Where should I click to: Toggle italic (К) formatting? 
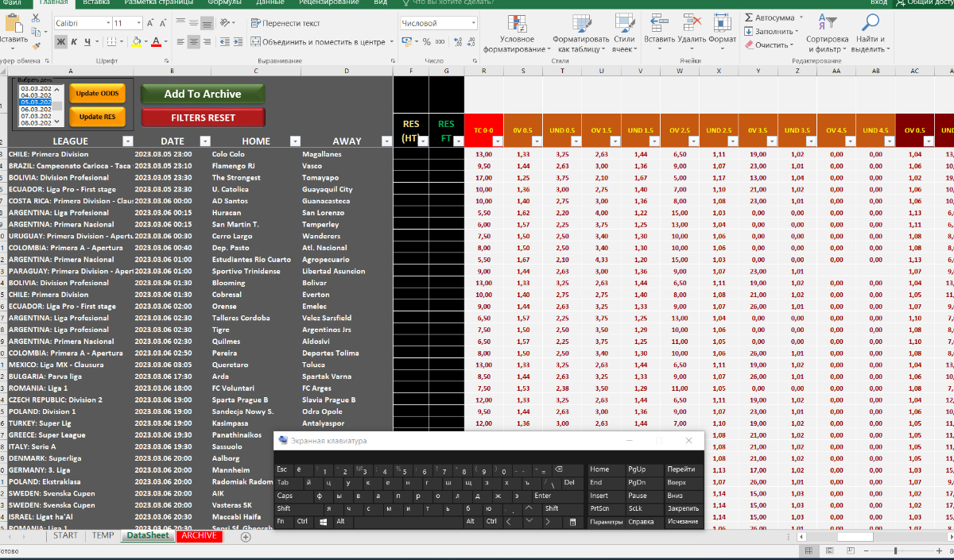pos(75,42)
